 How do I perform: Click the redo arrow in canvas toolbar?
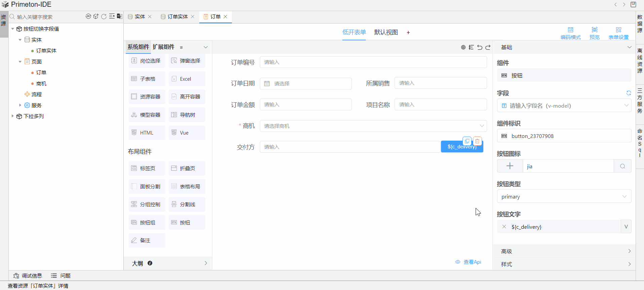pos(488,47)
